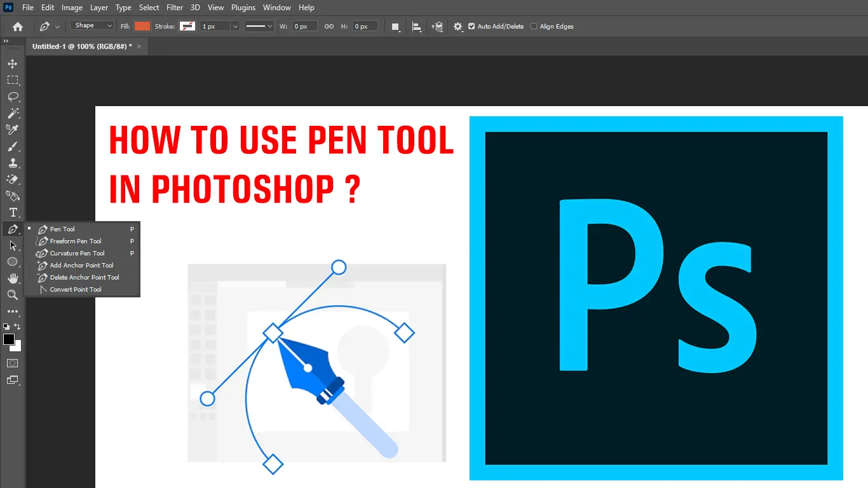Select the Type tool

[13, 212]
